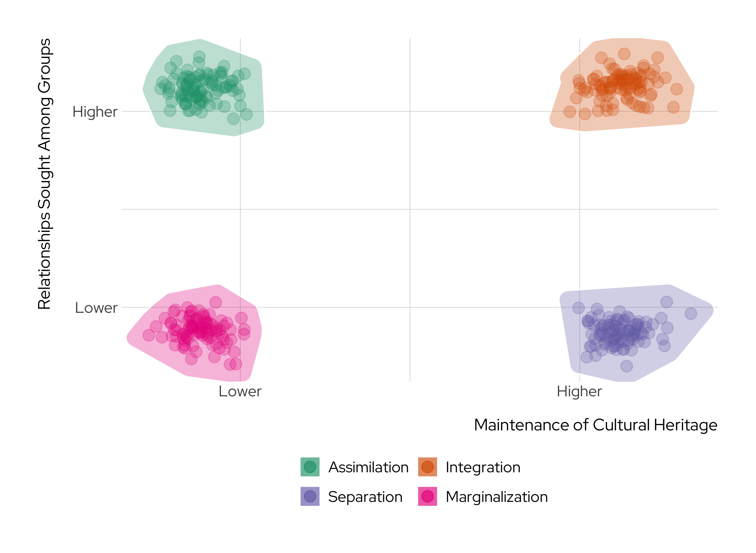Screen dimensions: 756x553
Task: Click the Relationships Sought Among Groups axis title
Action: 44,174
